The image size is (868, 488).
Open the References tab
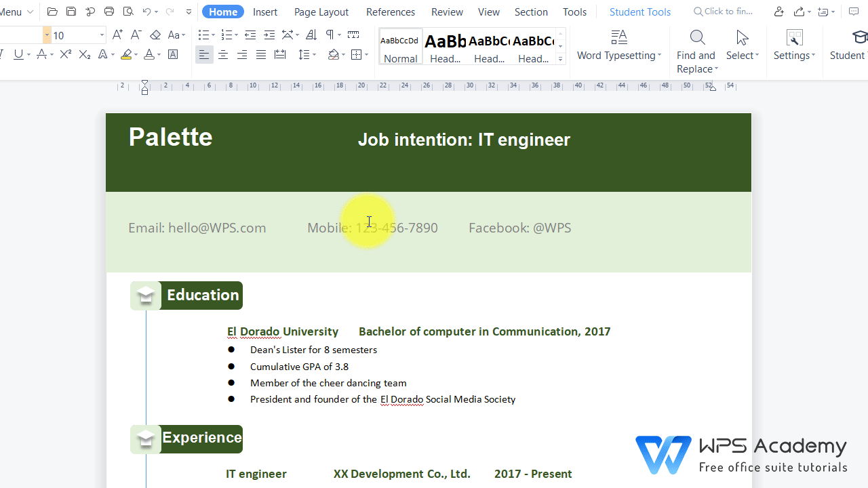pos(391,12)
